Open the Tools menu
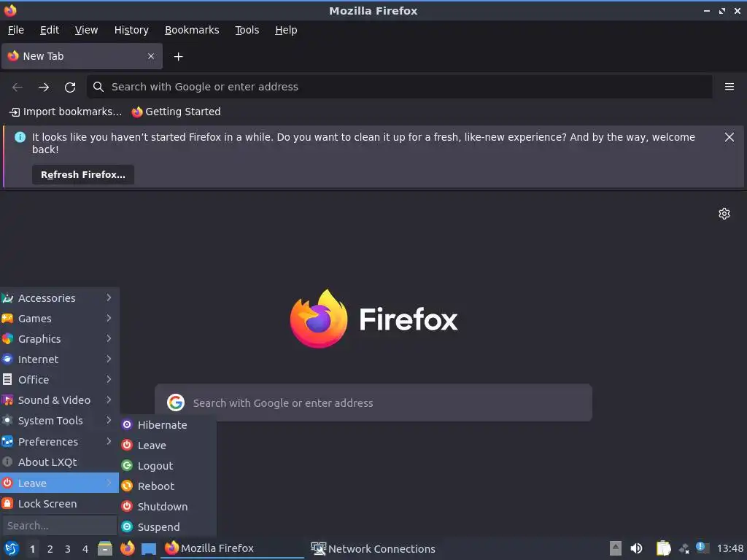Image resolution: width=747 pixels, height=560 pixels. pos(247,30)
